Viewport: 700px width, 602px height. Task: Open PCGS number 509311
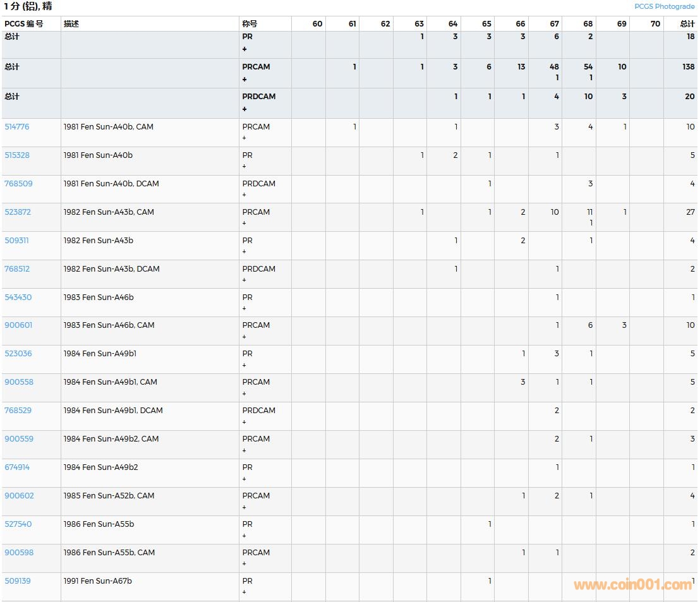pos(16,241)
